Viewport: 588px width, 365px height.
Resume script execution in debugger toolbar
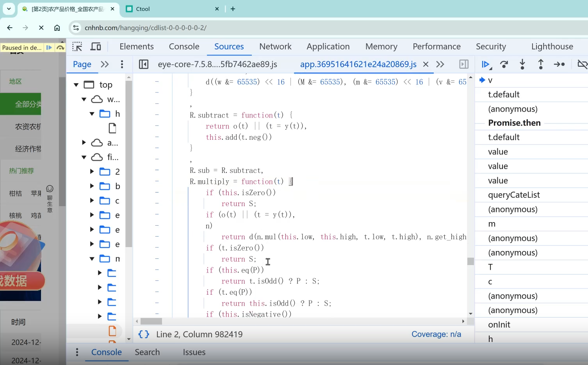[x=486, y=64]
